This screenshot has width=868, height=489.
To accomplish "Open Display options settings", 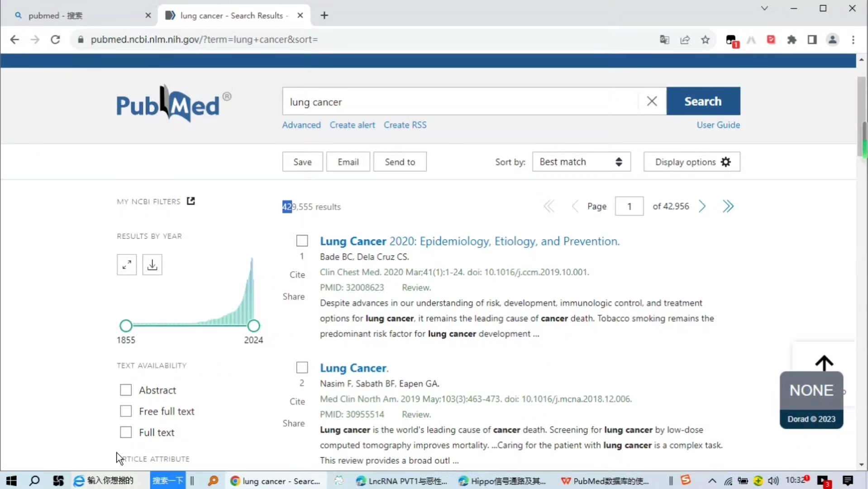I will (692, 162).
